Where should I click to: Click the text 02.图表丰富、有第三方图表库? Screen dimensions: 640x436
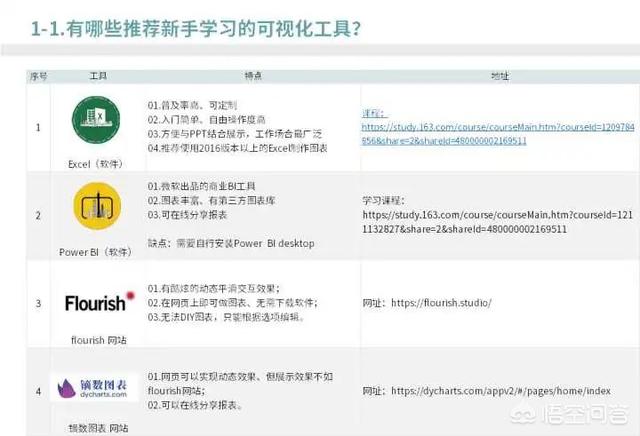[x=211, y=200]
